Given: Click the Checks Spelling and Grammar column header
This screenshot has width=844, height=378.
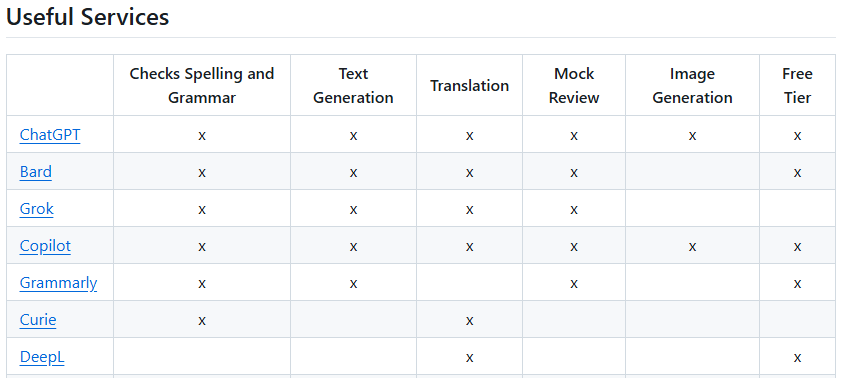Looking at the screenshot, I should (x=202, y=86).
